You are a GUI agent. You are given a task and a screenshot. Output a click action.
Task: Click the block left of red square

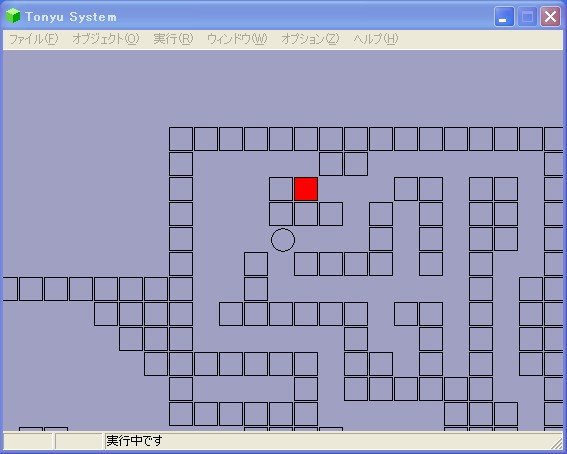[281, 189]
